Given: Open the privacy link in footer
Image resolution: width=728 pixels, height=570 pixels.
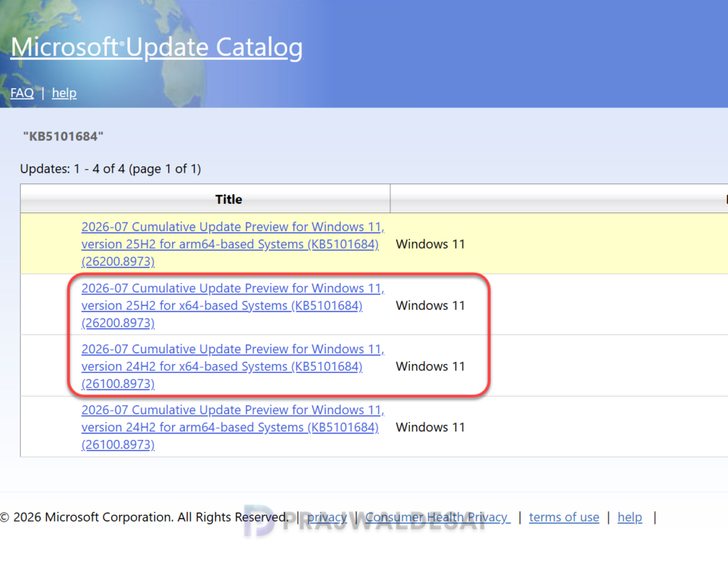Looking at the screenshot, I should [327, 517].
